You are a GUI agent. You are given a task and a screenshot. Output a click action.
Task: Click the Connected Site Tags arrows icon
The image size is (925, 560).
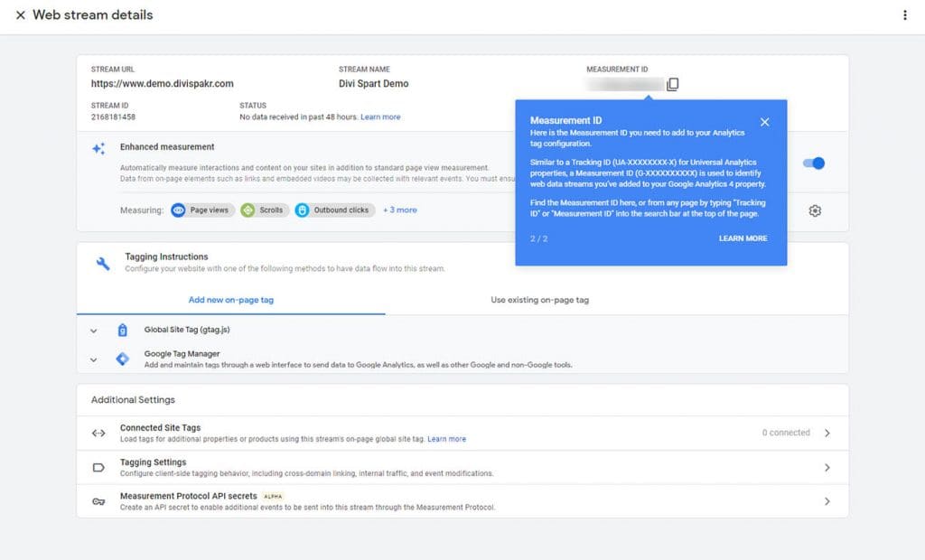pyautogui.click(x=98, y=434)
